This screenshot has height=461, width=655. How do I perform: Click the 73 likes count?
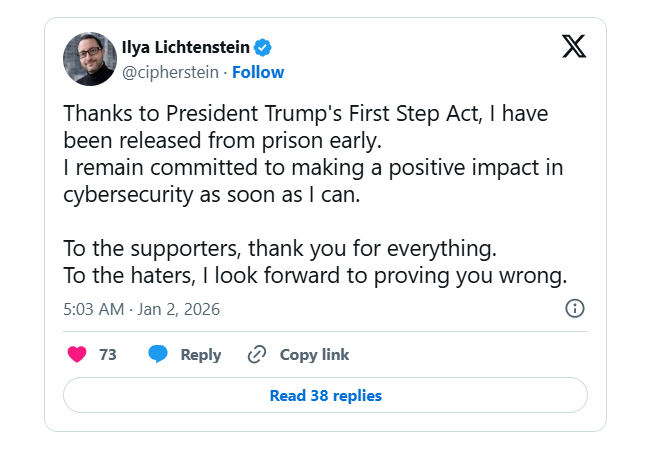pyautogui.click(x=108, y=354)
